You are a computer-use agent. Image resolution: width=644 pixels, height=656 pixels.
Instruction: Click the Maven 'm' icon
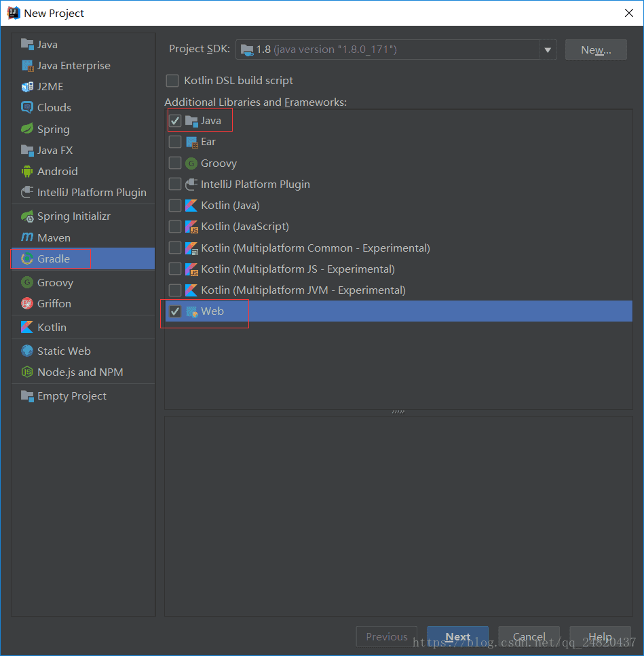27,237
